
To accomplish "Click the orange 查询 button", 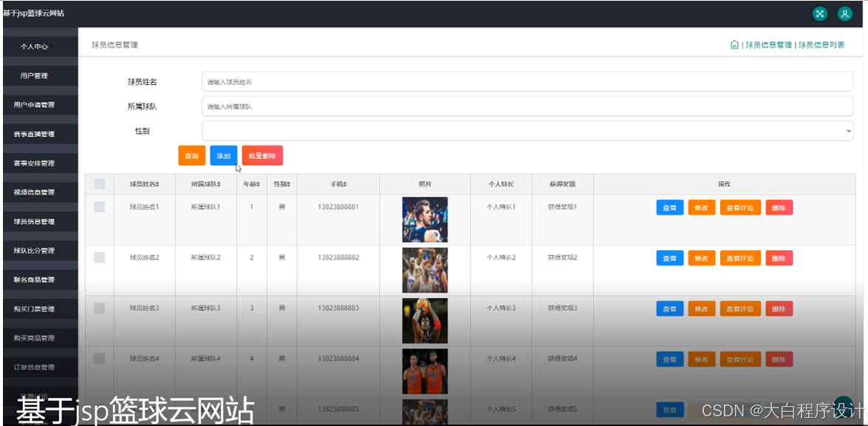I will click(191, 155).
